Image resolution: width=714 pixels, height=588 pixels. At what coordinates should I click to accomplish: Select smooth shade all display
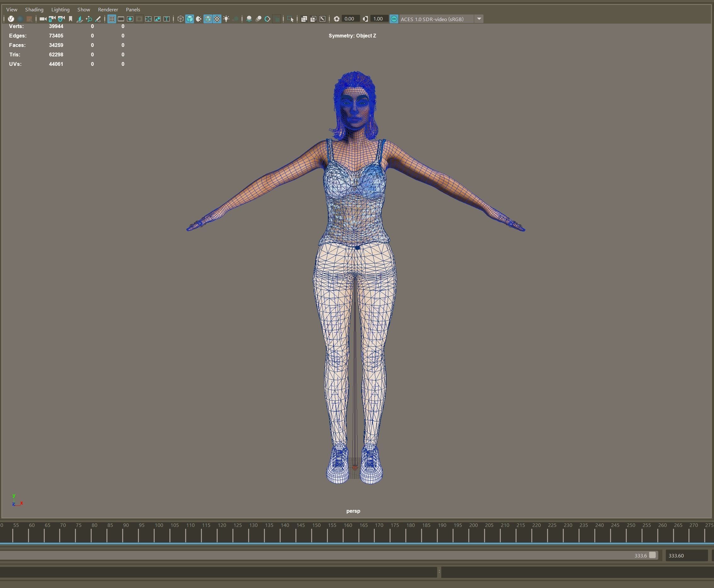(190, 19)
